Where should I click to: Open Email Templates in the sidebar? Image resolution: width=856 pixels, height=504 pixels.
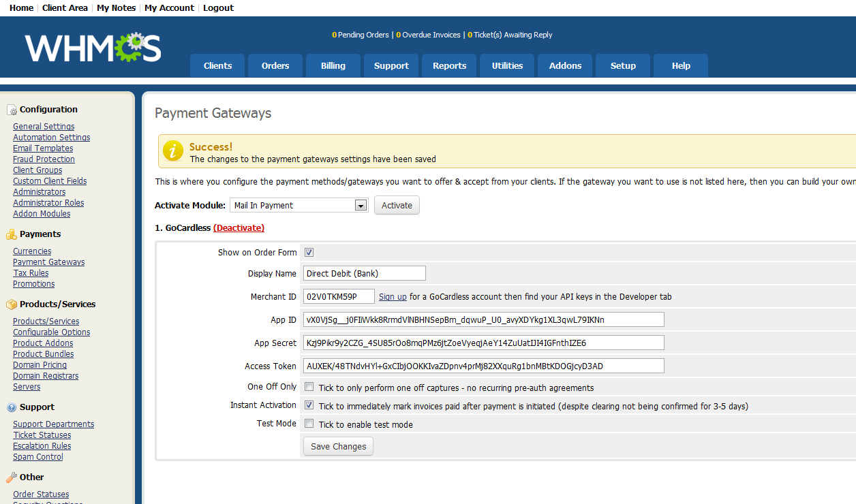43,148
